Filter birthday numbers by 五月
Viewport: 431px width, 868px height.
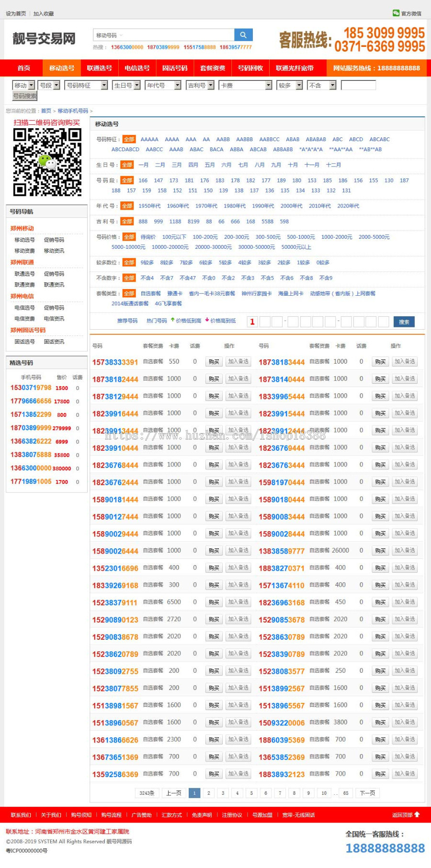click(x=210, y=165)
